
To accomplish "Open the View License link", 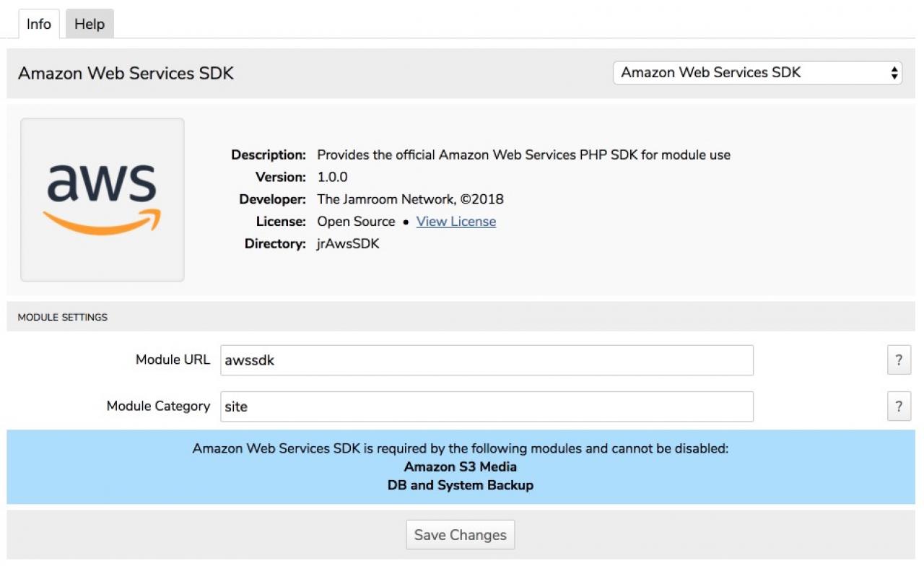I will click(456, 222).
